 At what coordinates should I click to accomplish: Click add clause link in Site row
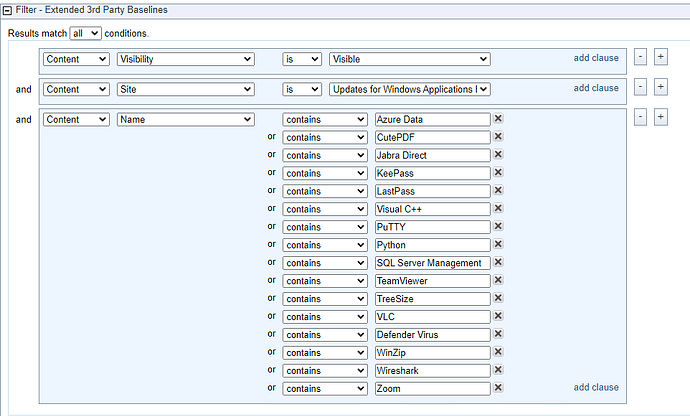[596, 88]
